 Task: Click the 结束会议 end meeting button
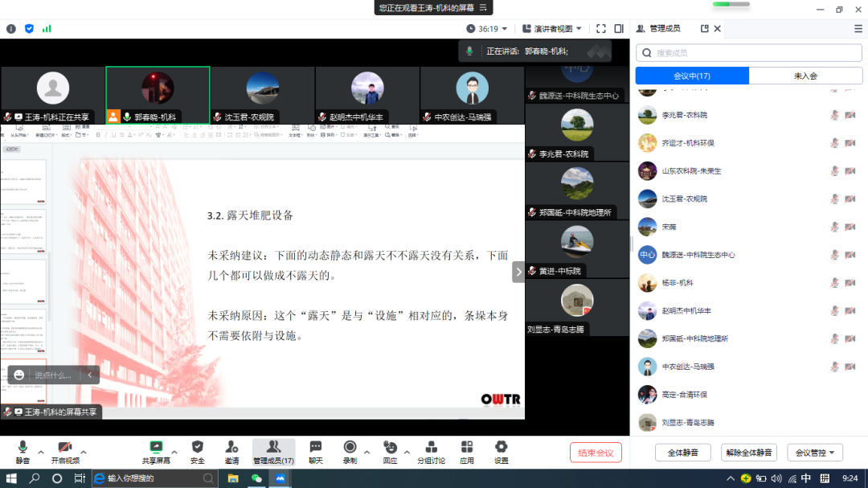[x=596, y=452]
